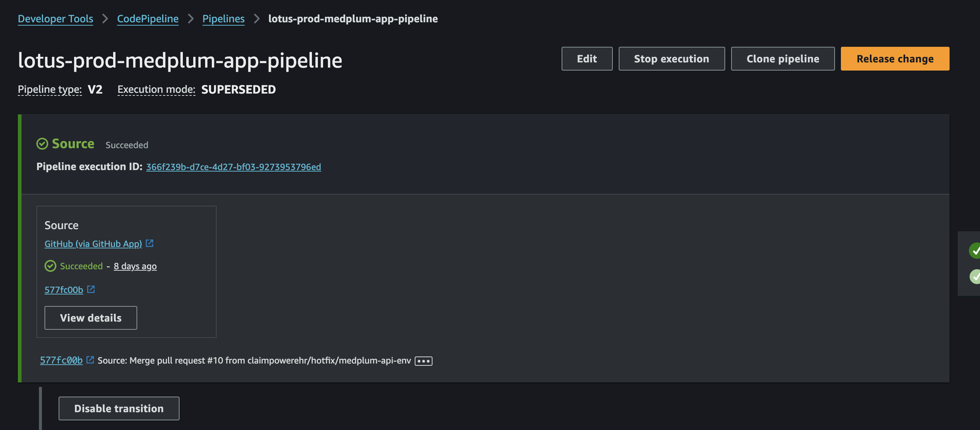Click the Stop execution button
Image resolution: width=980 pixels, height=430 pixels.
pos(671,59)
